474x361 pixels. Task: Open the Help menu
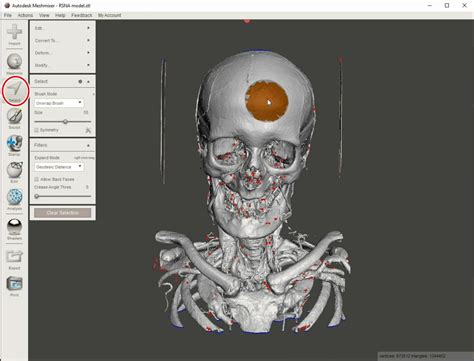[x=60, y=15]
